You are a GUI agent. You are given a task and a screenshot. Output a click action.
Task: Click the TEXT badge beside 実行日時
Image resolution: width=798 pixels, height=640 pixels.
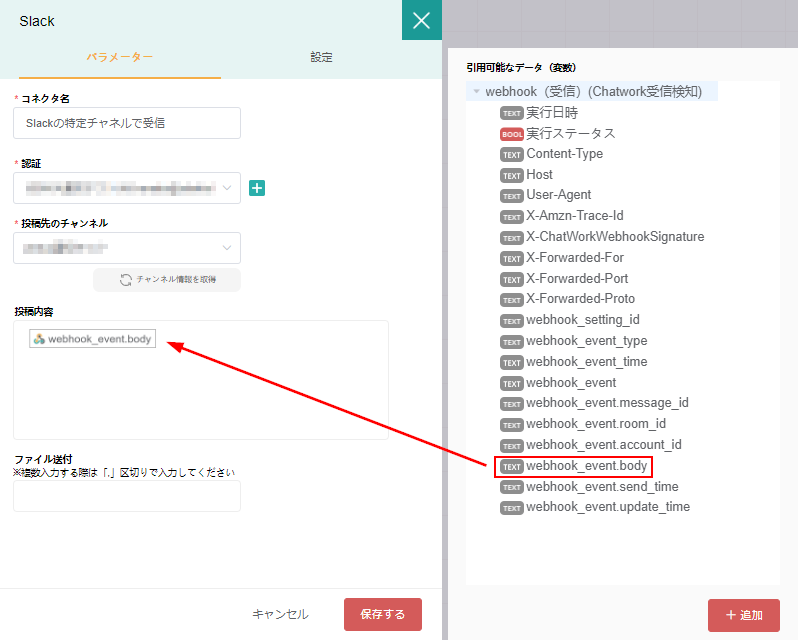(511, 113)
